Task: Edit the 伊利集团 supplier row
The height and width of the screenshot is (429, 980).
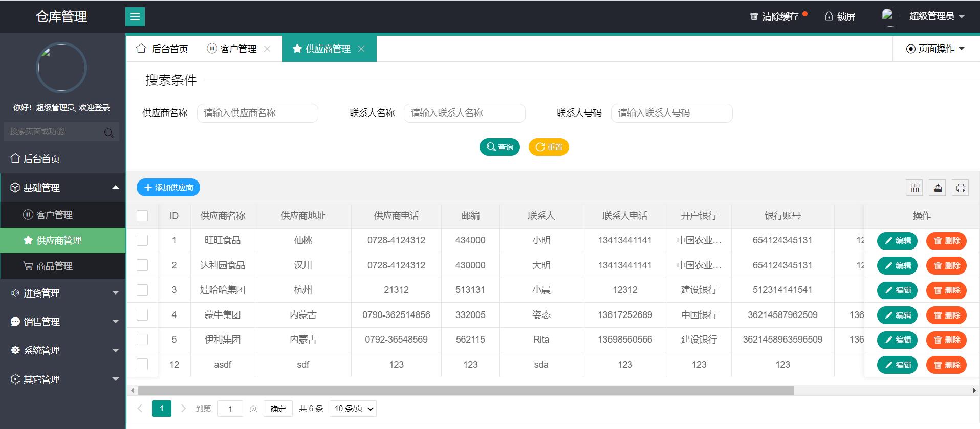Action: pos(898,340)
